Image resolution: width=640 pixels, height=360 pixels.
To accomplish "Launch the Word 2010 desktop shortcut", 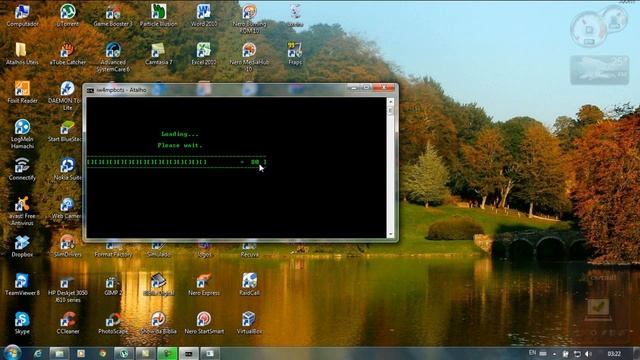I will [204, 15].
